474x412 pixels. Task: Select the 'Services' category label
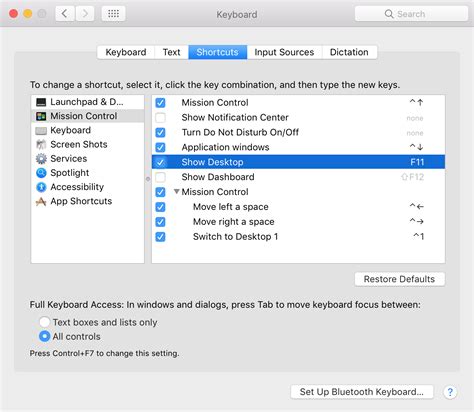[69, 159]
